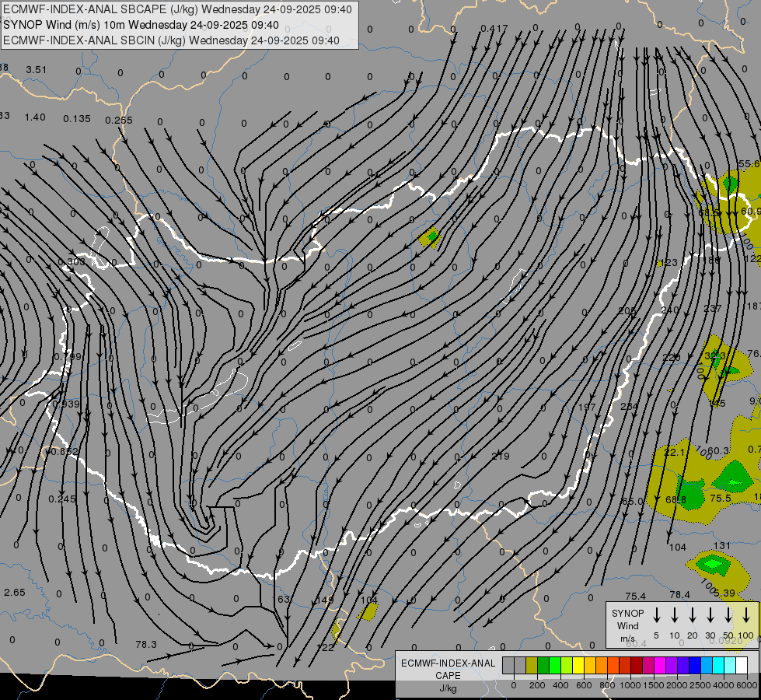Screen dimensions: 761x700
Task: Click the 6000 tick label on CAPE scale
Action: (x=748, y=685)
